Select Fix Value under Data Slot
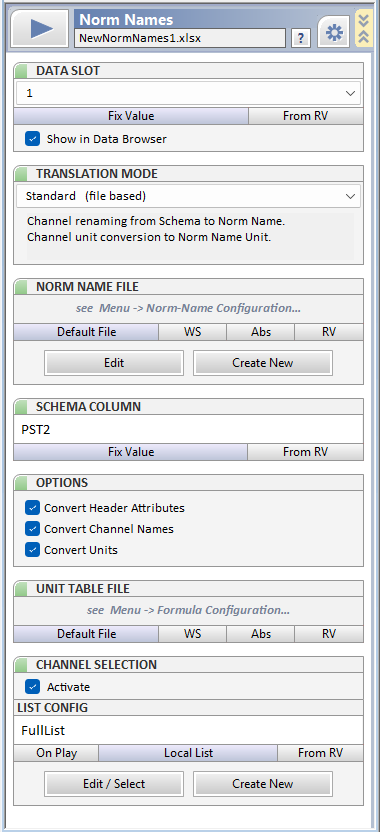Screen dimensions: 380x832 tap(131, 116)
